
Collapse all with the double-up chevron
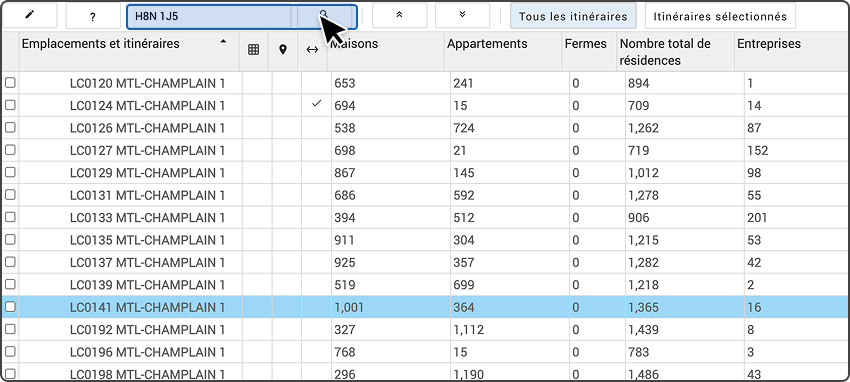tap(400, 16)
